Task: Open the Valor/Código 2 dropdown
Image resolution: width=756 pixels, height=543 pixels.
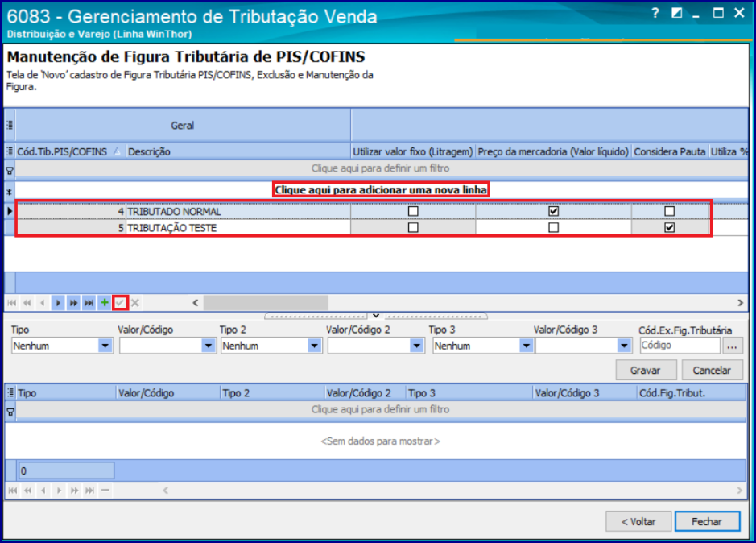Action: (417, 346)
